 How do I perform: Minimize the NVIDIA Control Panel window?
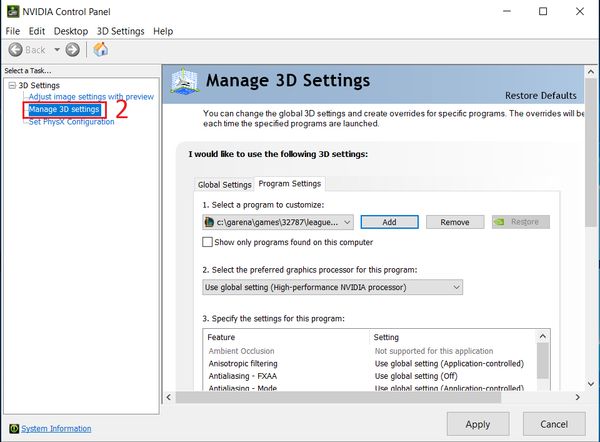pyautogui.click(x=507, y=11)
